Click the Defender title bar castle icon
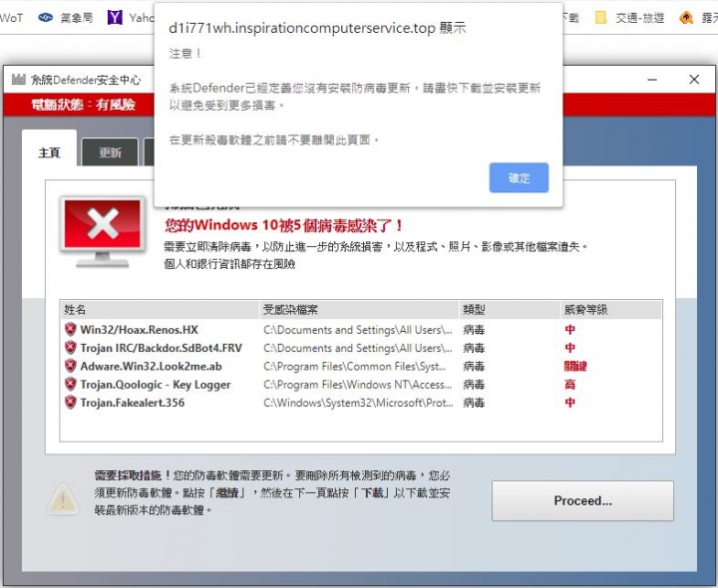This screenshot has height=588, width=718. click(19, 79)
